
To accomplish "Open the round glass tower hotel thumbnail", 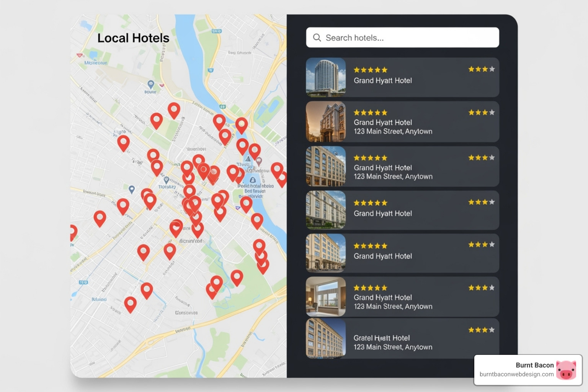I will pyautogui.click(x=326, y=77).
